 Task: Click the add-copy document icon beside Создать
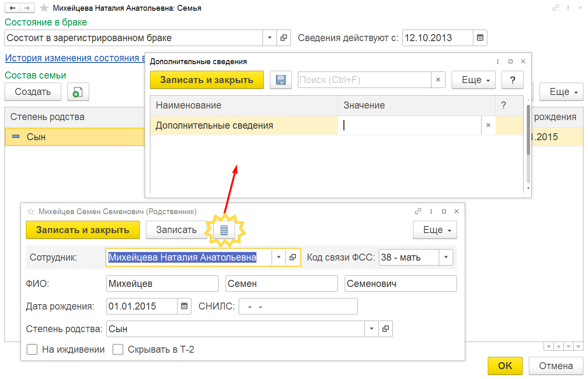pyautogui.click(x=78, y=92)
